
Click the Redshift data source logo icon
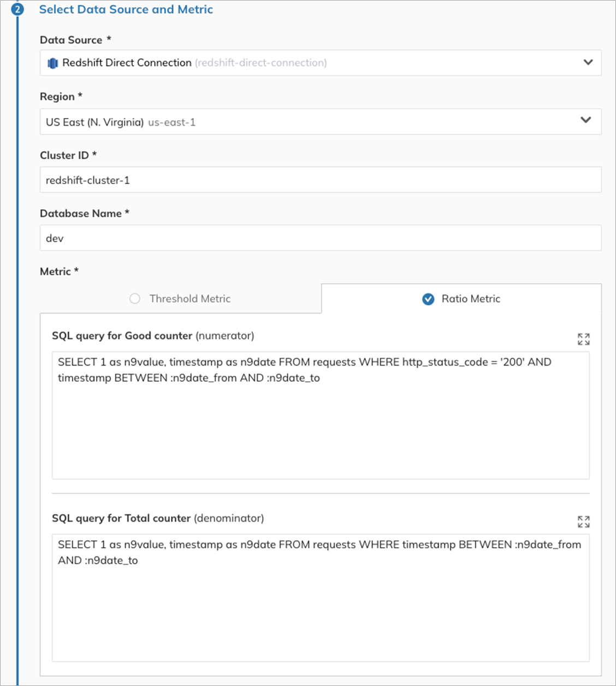(x=53, y=63)
